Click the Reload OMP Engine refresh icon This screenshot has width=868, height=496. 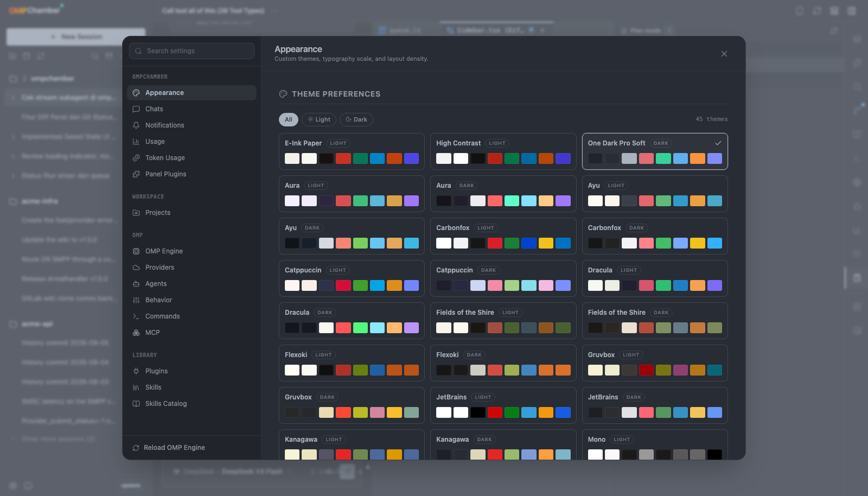point(136,448)
